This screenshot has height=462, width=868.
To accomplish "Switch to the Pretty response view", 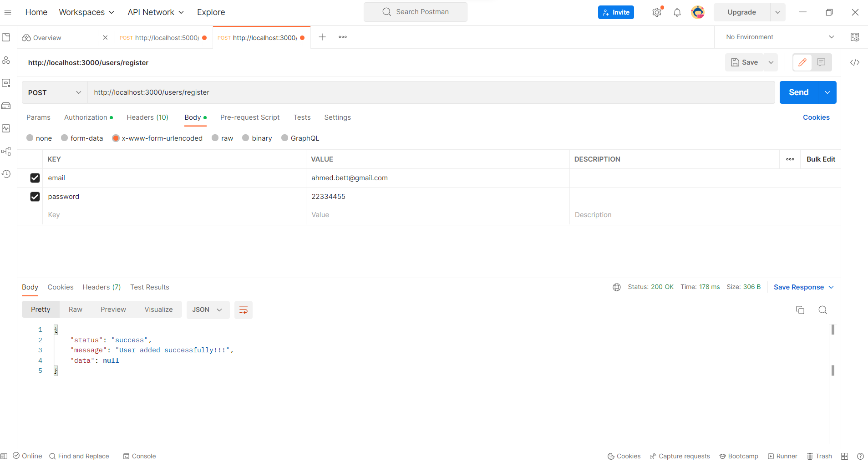I will [x=40, y=309].
